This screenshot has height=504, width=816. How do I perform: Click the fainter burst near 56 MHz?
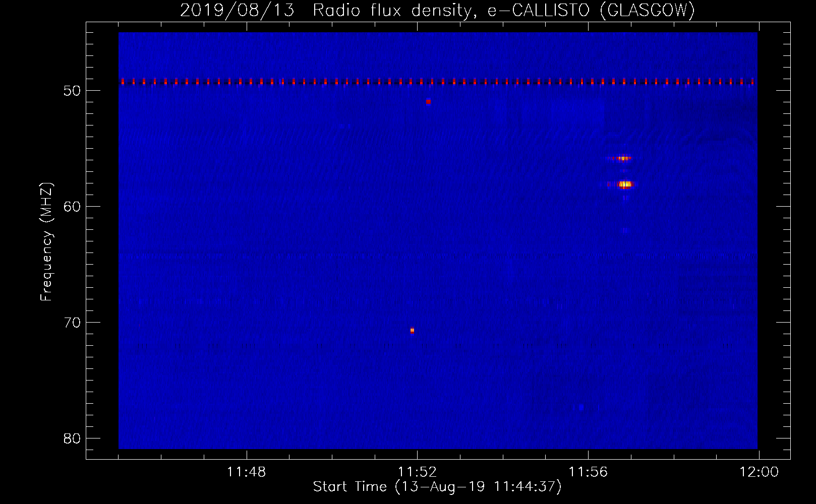pos(624,158)
